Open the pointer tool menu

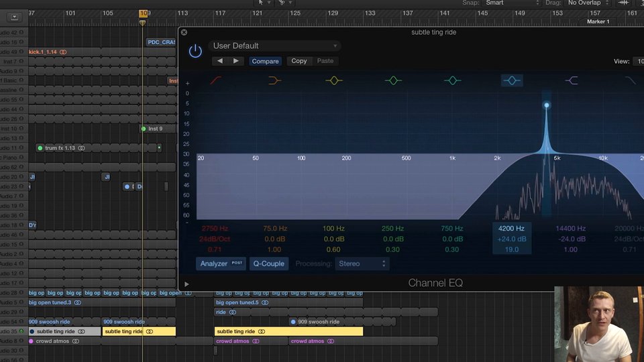pos(264,3)
